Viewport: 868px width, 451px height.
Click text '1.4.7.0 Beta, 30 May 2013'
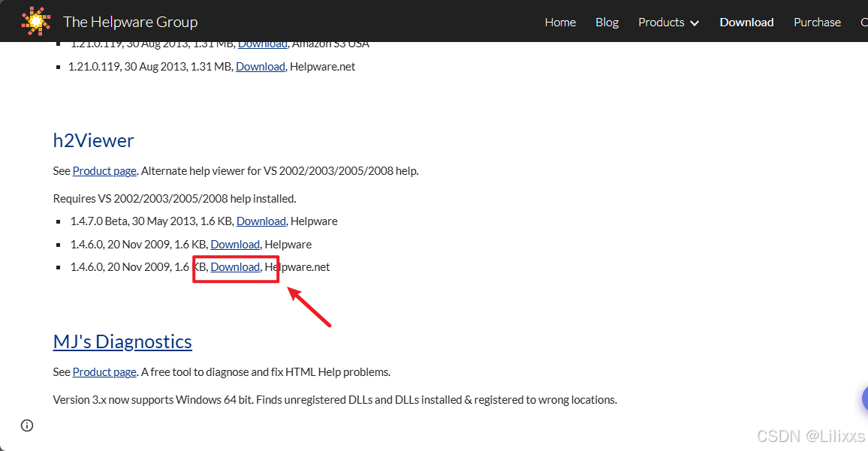[133, 221]
